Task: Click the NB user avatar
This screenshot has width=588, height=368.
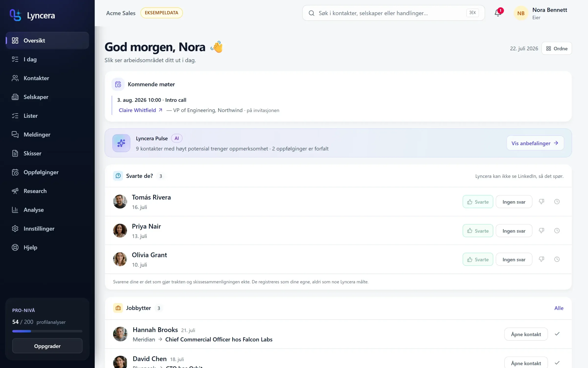Action: 521,13
